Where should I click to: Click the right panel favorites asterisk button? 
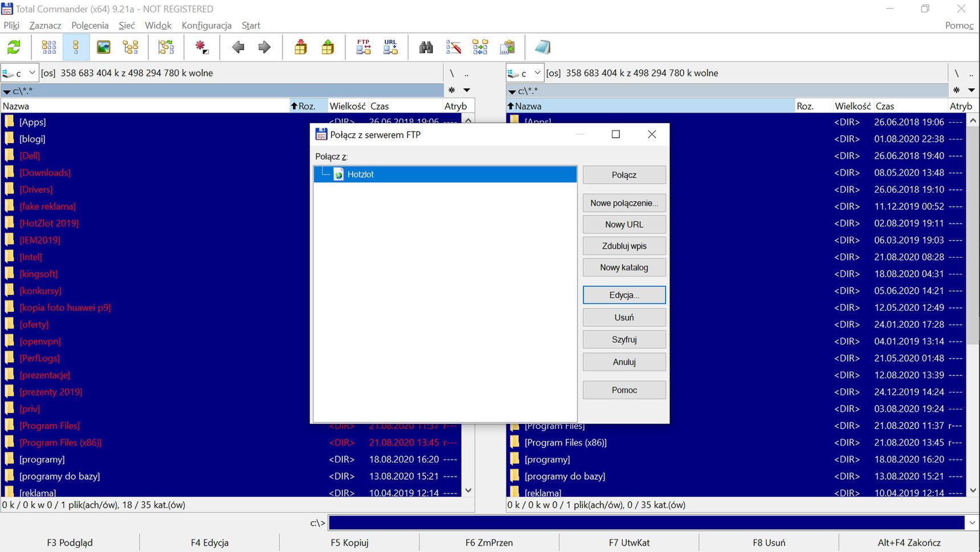pyautogui.click(x=957, y=90)
